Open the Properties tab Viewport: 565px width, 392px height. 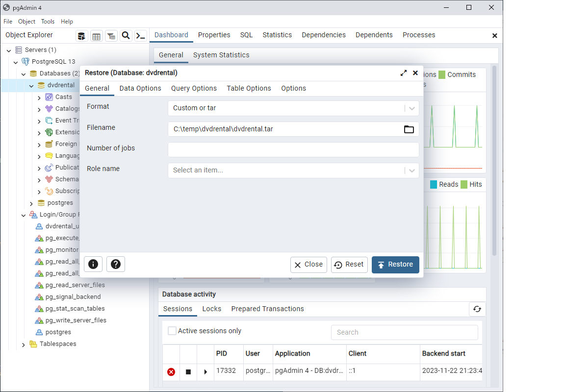pyautogui.click(x=214, y=35)
